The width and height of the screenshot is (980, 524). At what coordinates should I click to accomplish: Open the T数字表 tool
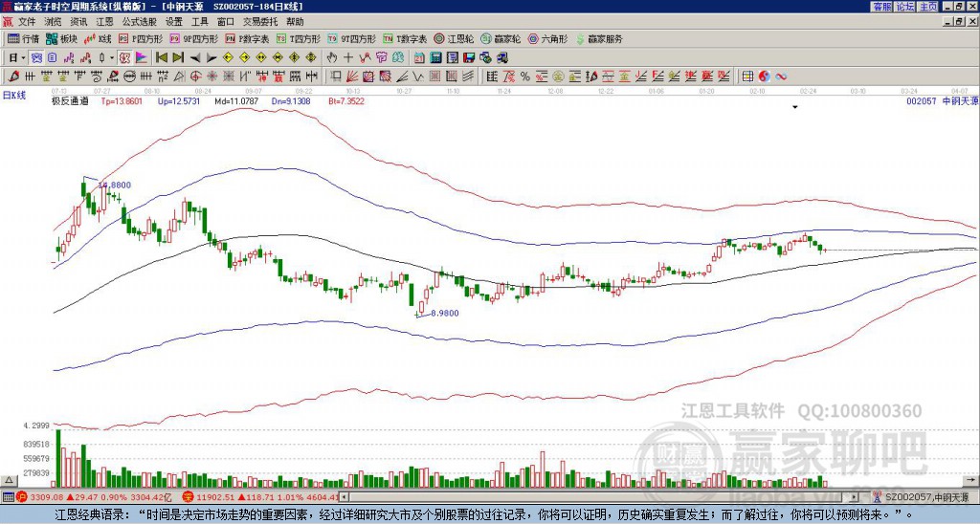tap(405, 39)
